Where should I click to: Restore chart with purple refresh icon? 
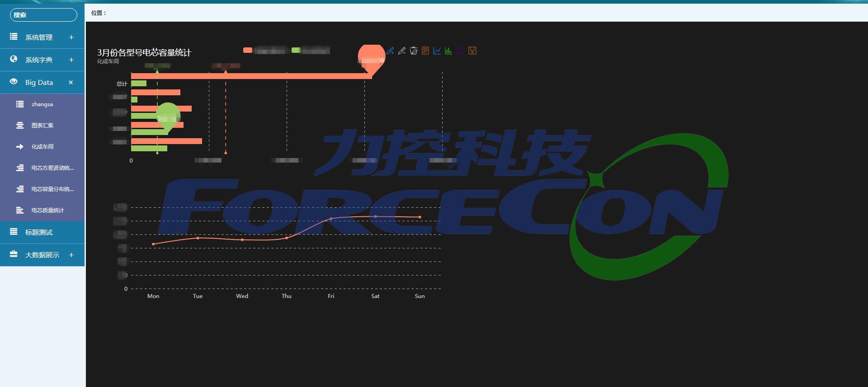[x=460, y=51]
